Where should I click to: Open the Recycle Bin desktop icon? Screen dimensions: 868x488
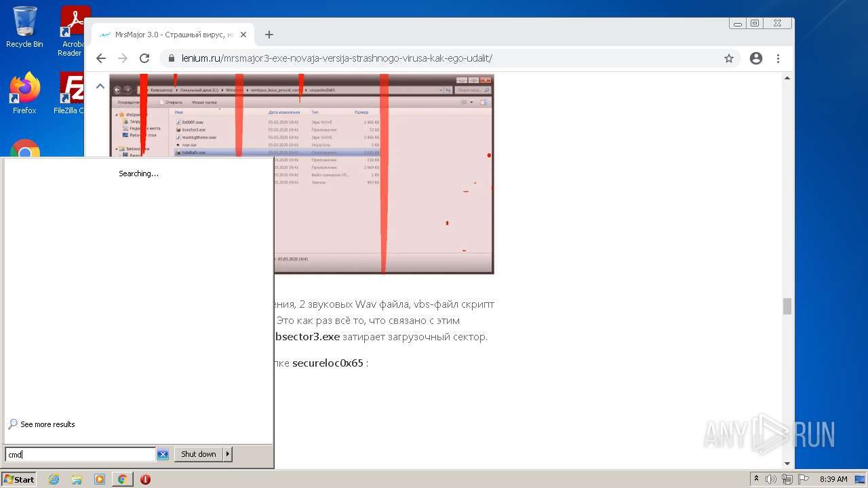[24, 27]
